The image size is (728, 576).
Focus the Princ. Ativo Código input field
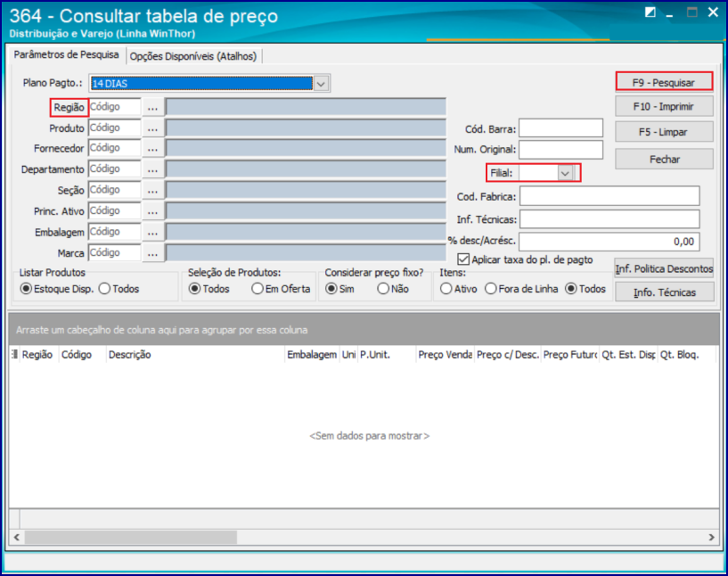click(x=114, y=211)
